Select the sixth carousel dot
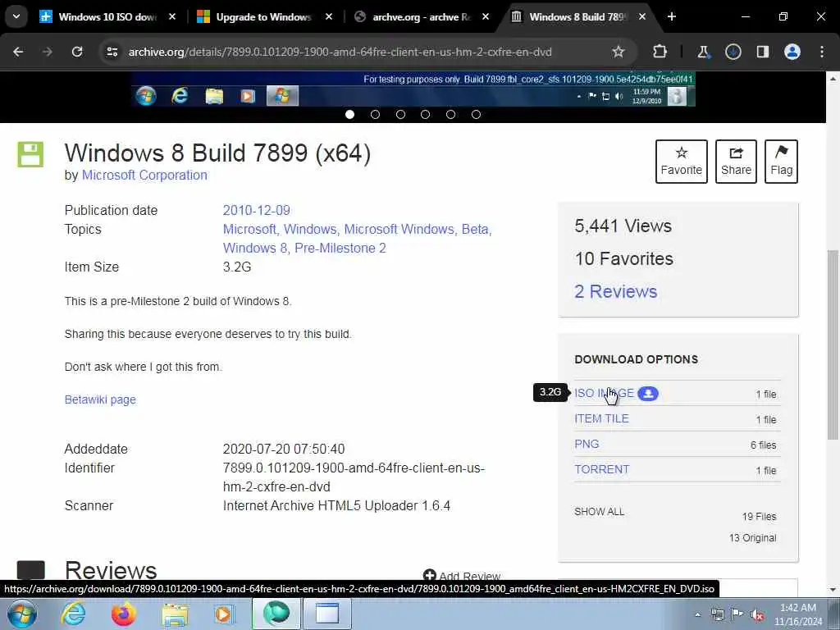 point(476,114)
